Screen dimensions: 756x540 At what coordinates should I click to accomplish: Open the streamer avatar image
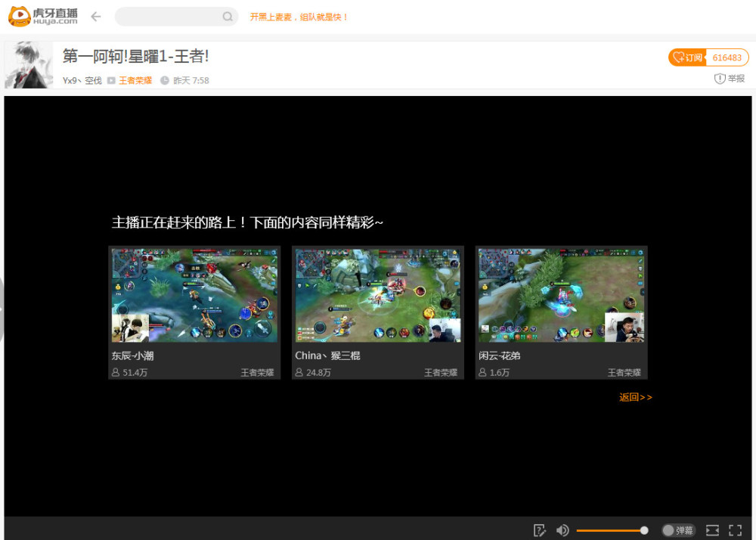coord(29,64)
